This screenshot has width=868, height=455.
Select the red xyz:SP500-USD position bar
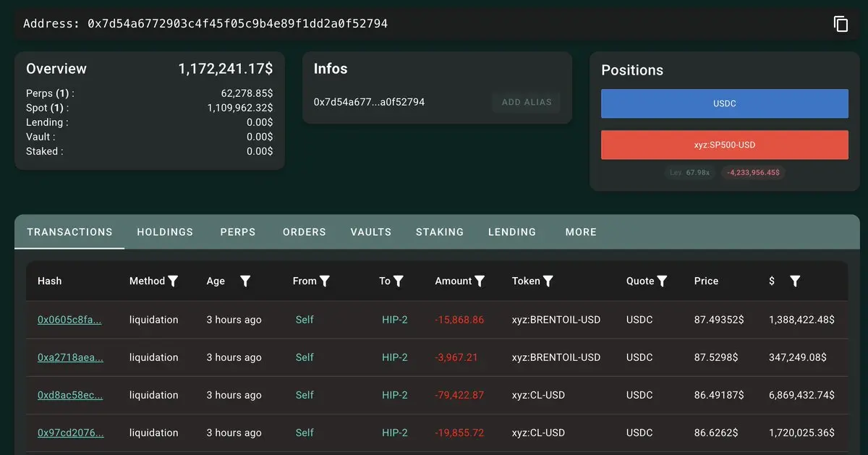point(725,145)
